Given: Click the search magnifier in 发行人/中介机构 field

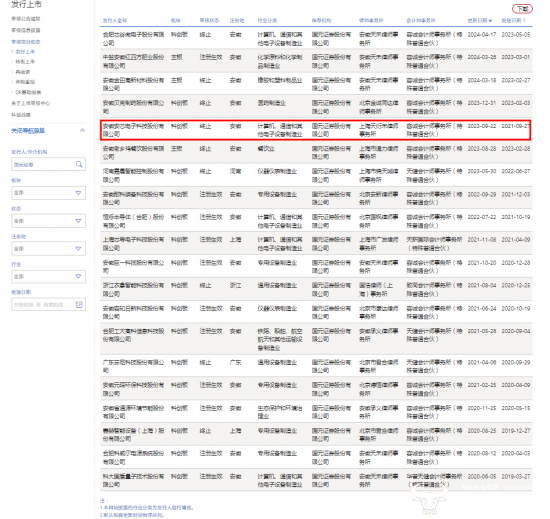Looking at the screenshot, I should (x=79, y=164).
